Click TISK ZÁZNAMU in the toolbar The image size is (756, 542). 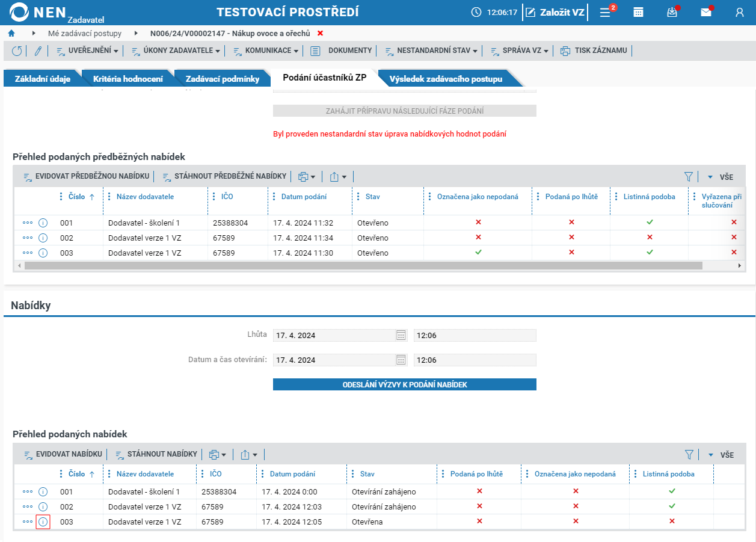(x=594, y=51)
